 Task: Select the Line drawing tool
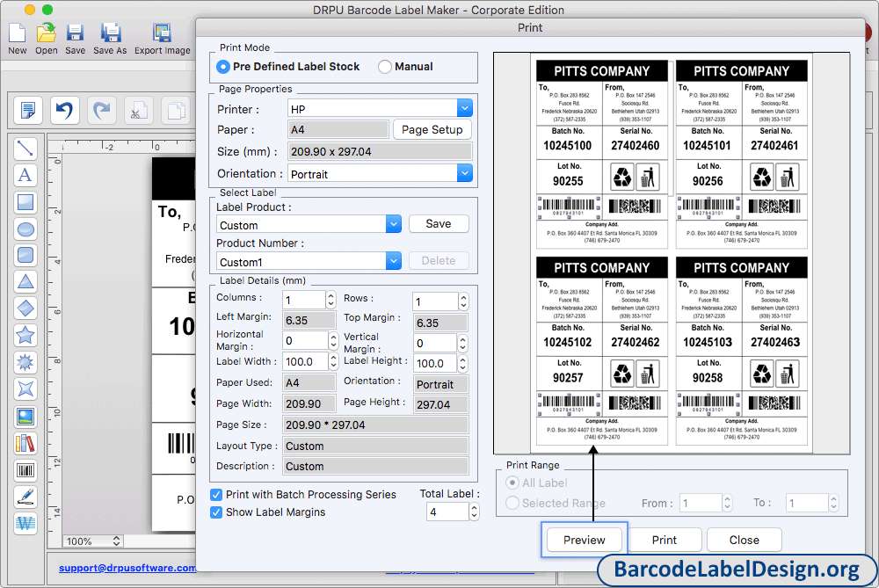[x=25, y=148]
